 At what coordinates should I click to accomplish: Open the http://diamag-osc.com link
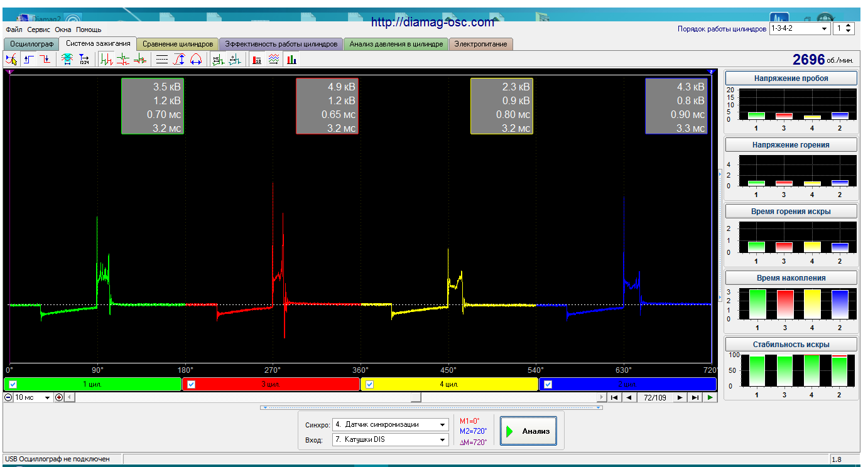[x=433, y=22]
